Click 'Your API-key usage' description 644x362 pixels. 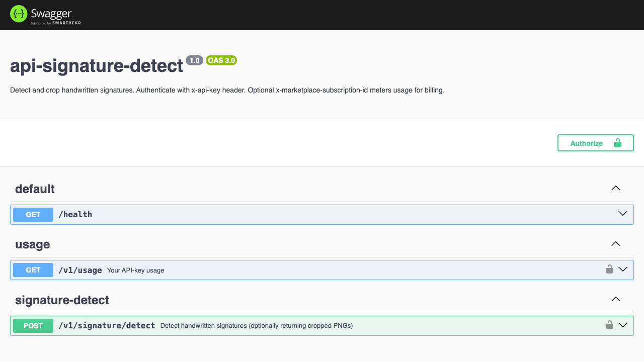pyautogui.click(x=136, y=270)
